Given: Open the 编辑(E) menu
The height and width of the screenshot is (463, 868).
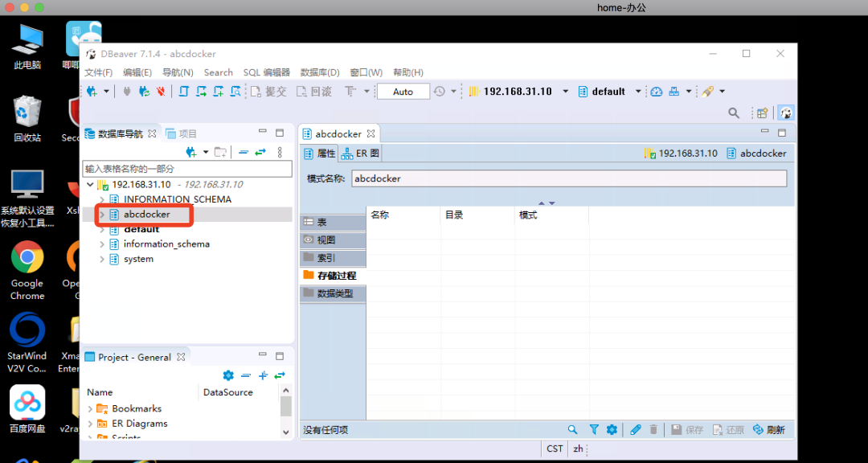Looking at the screenshot, I should [137, 72].
